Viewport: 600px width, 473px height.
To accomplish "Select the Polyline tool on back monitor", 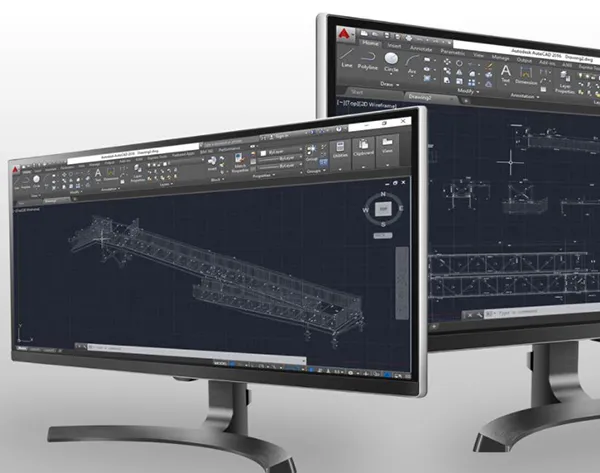I will (367, 61).
